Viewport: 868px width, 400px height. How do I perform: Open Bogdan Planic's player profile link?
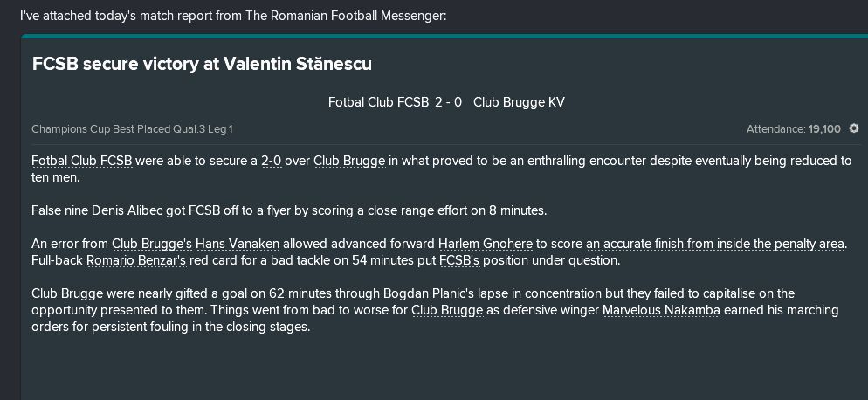(429, 293)
